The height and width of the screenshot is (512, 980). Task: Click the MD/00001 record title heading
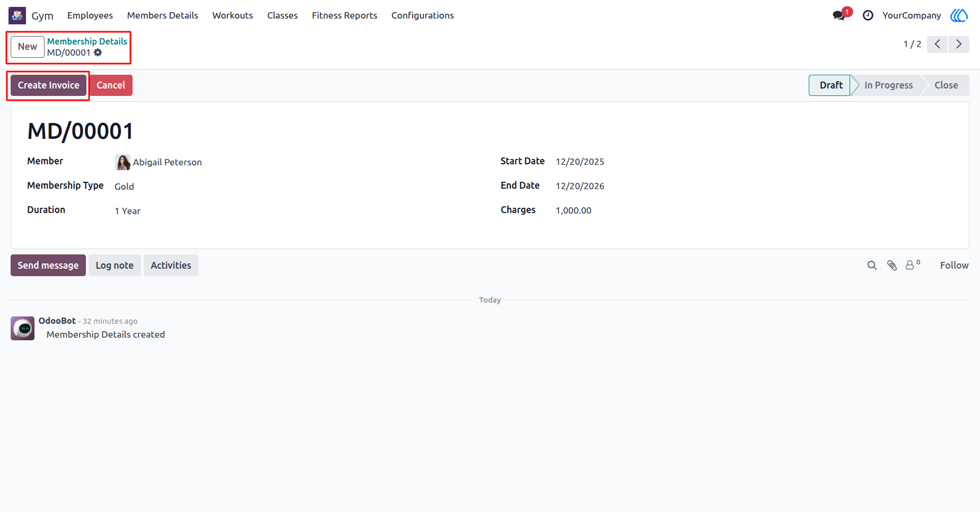[80, 131]
